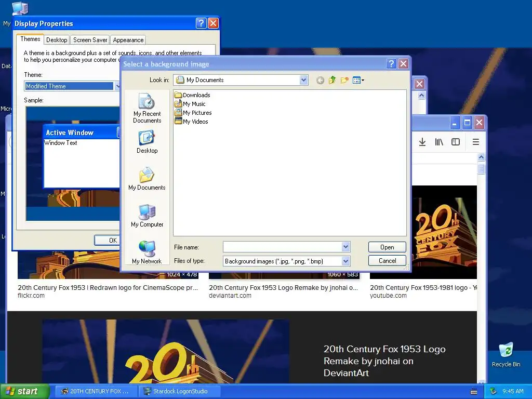
Task: Select Desktop in the places bar
Action: coord(147,142)
